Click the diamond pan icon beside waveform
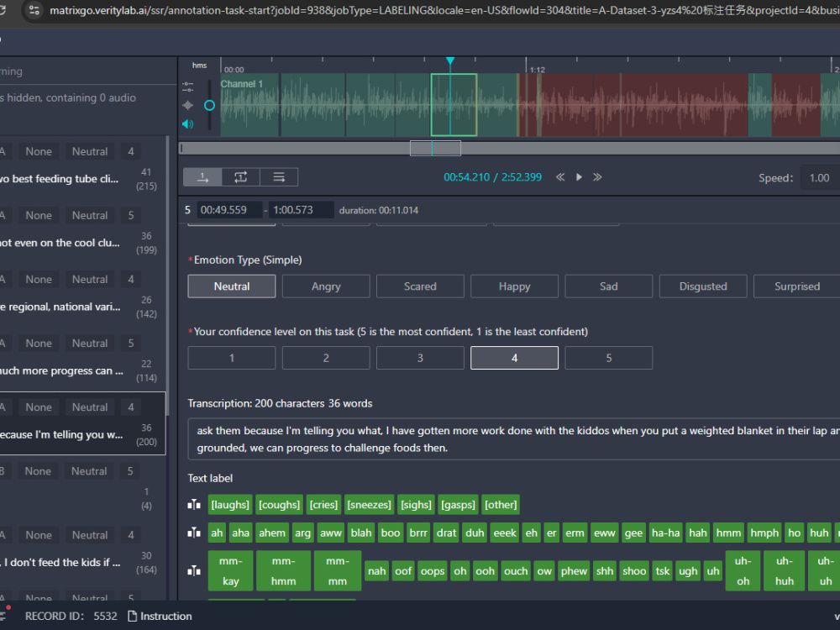The width and height of the screenshot is (840, 630). coord(187,106)
